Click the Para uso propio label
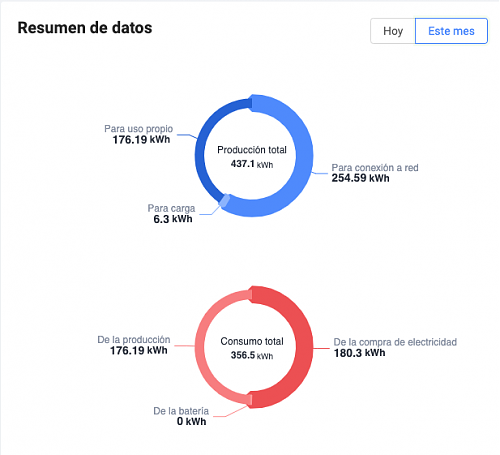 [139, 129]
